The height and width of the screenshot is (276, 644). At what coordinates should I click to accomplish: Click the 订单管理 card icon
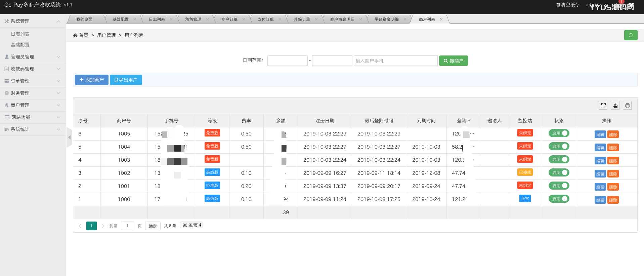7,81
